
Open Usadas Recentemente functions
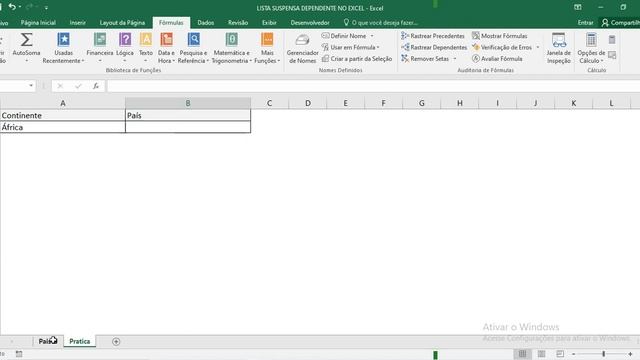pyautogui.click(x=63, y=48)
